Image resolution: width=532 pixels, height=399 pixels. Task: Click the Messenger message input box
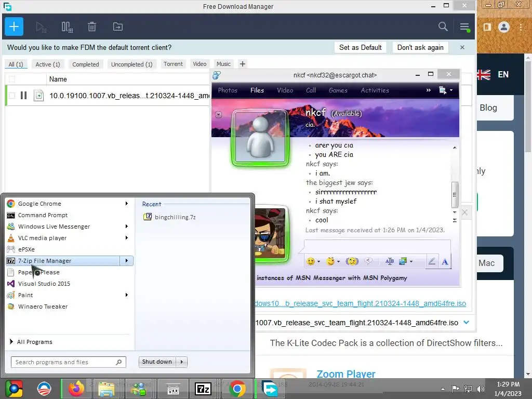pyautogui.click(x=377, y=246)
